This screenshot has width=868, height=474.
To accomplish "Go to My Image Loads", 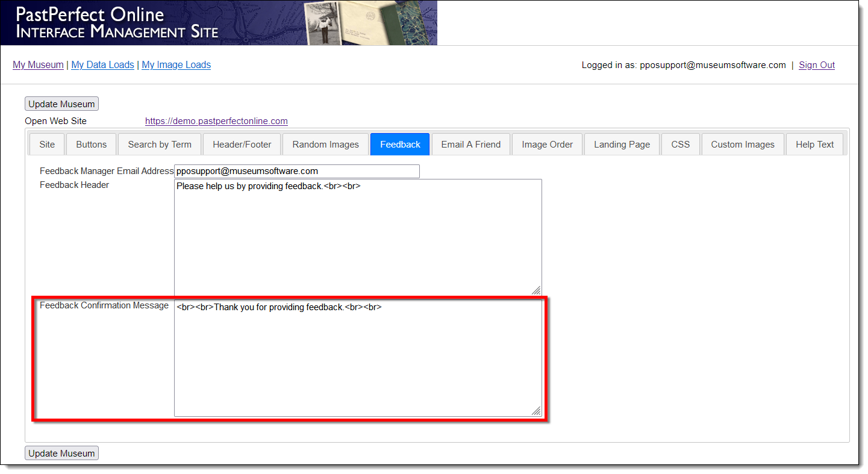I will click(x=176, y=65).
